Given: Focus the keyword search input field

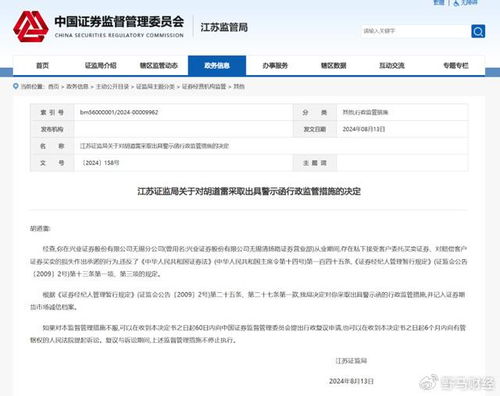Looking at the screenshot, I should coord(415,31).
